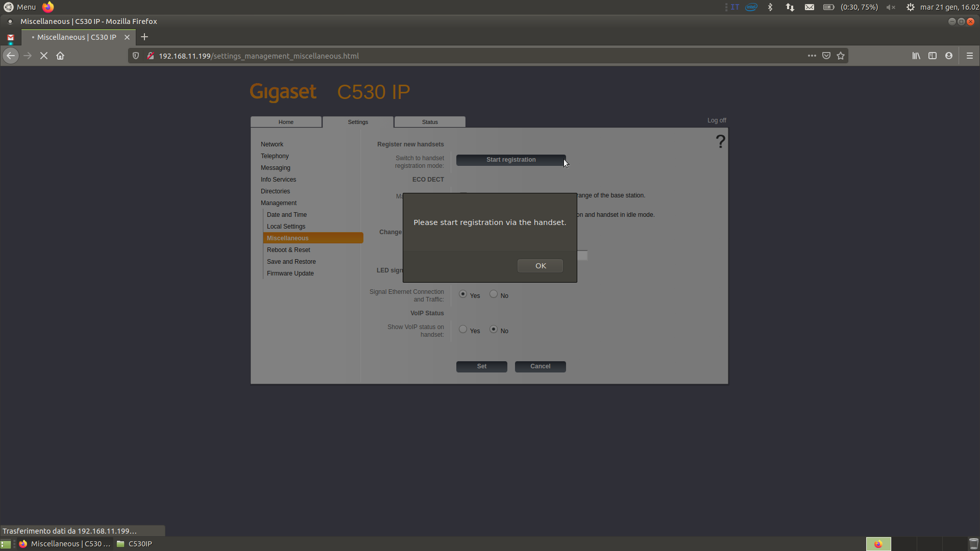
Task: Select Management in sidebar
Action: tap(279, 203)
